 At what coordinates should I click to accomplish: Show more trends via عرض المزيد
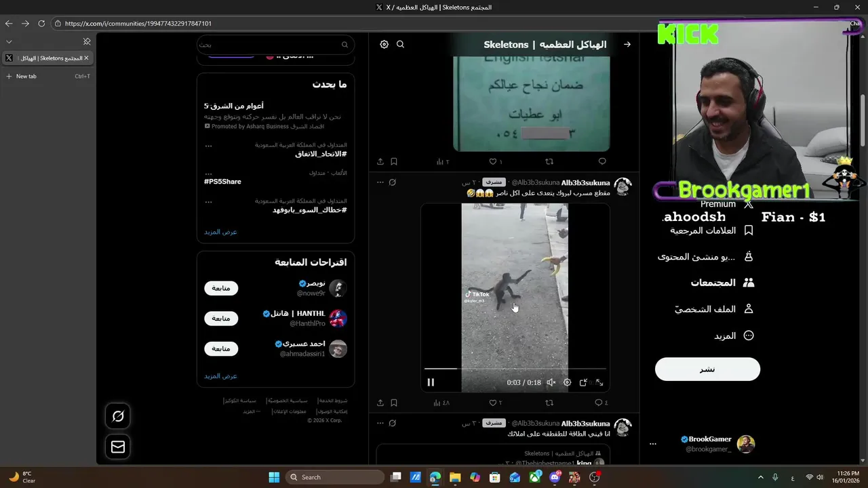(221, 232)
